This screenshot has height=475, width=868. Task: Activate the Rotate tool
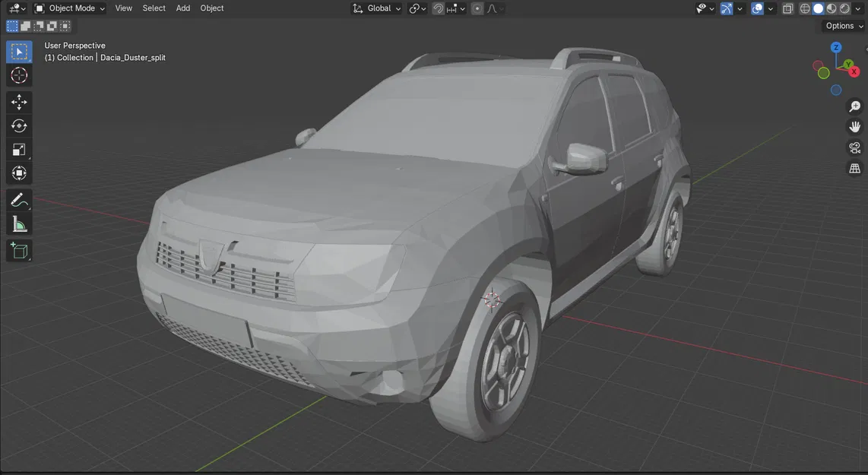pyautogui.click(x=18, y=125)
